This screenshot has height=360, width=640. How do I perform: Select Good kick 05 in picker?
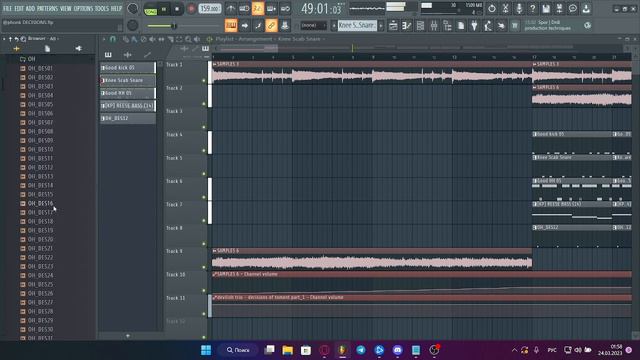128,68
